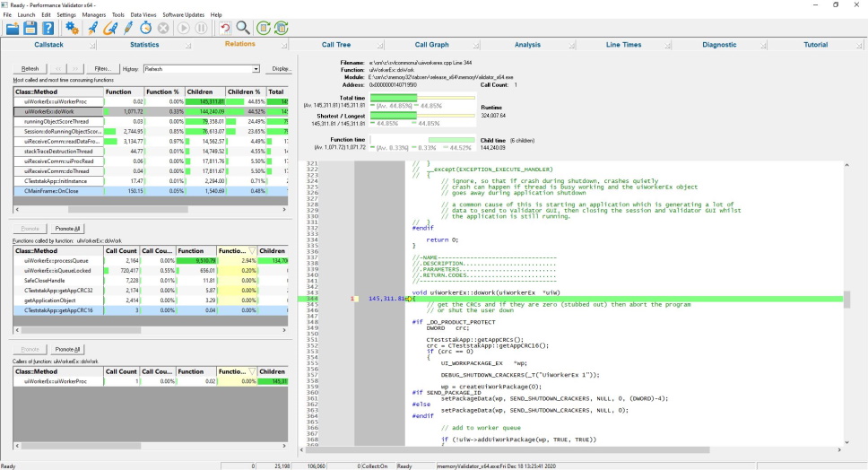
Task: Open a session with the folder icon
Action: (x=13, y=28)
